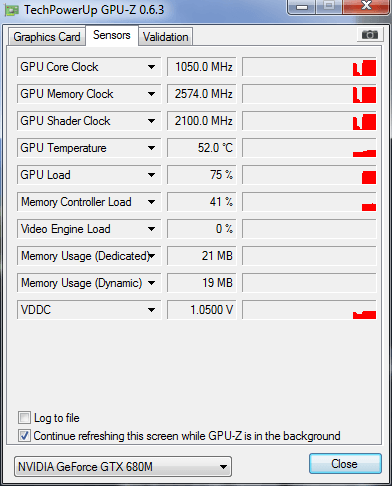The width and height of the screenshot is (392, 486).
Task: Expand the GPU Temperature dropdown arrow
Action: [x=151, y=148]
